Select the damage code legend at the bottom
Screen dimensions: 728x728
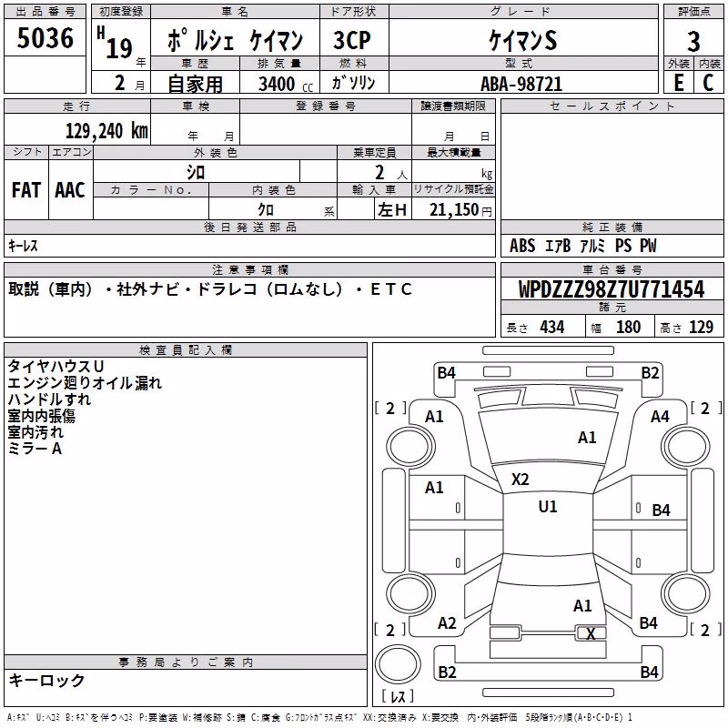click(x=320, y=718)
